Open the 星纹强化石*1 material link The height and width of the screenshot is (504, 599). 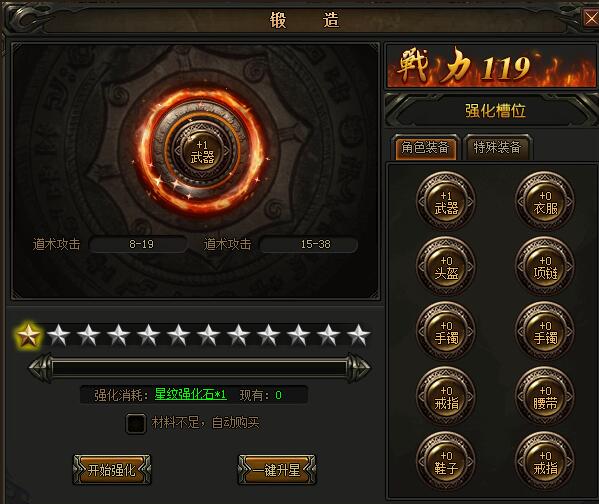click(190, 394)
